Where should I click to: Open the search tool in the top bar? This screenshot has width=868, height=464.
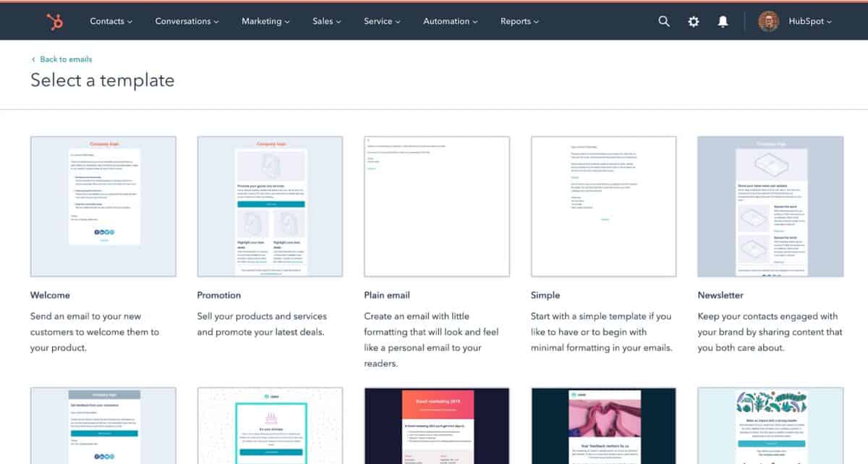tap(664, 22)
